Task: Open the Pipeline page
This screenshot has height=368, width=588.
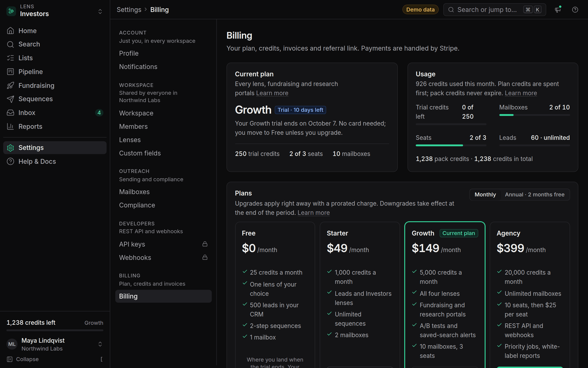Action: click(x=55, y=72)
